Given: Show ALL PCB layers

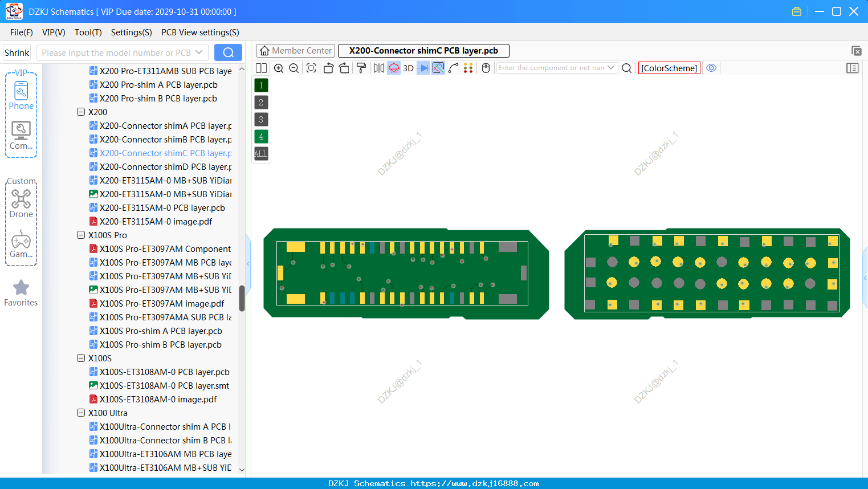Looking at the screenshot, I should 261,154.
